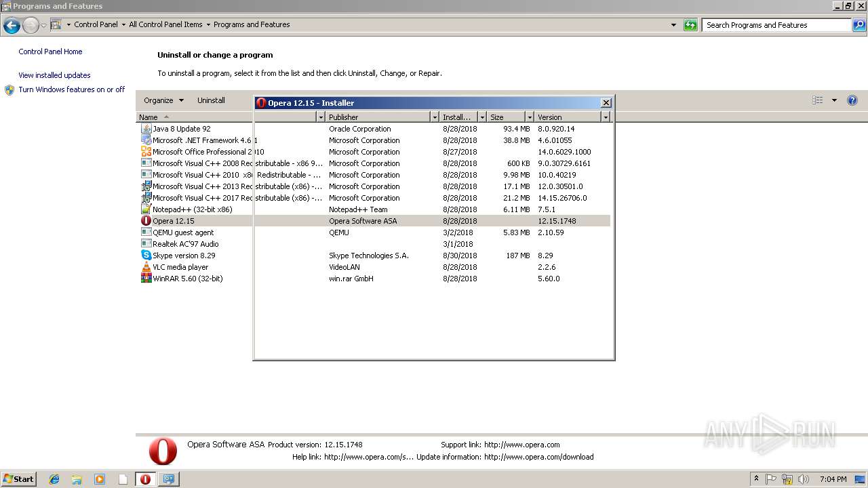
Task: Click the Notepad++ program icon
Action: click(x=146, y=209)
